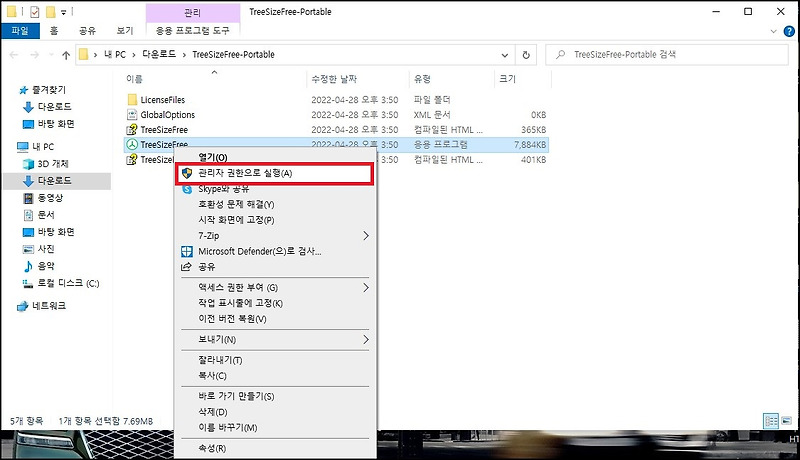Click 다운로드 in the breadcrumb path
This screenshot has height=460, width=800.
(x=159, y=54)
